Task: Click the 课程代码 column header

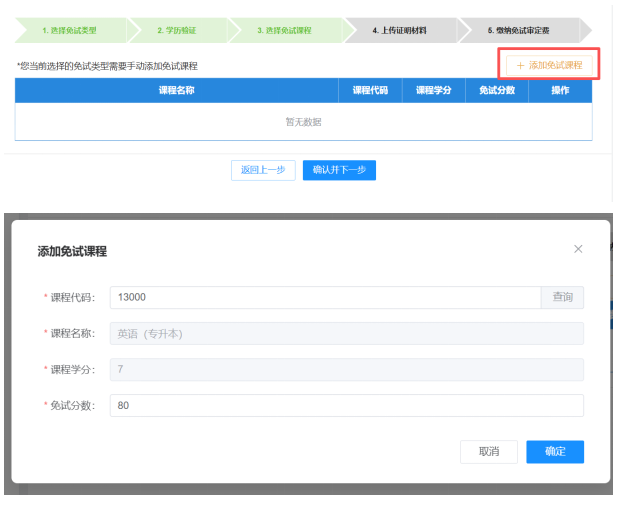Action: click(370, 90)
